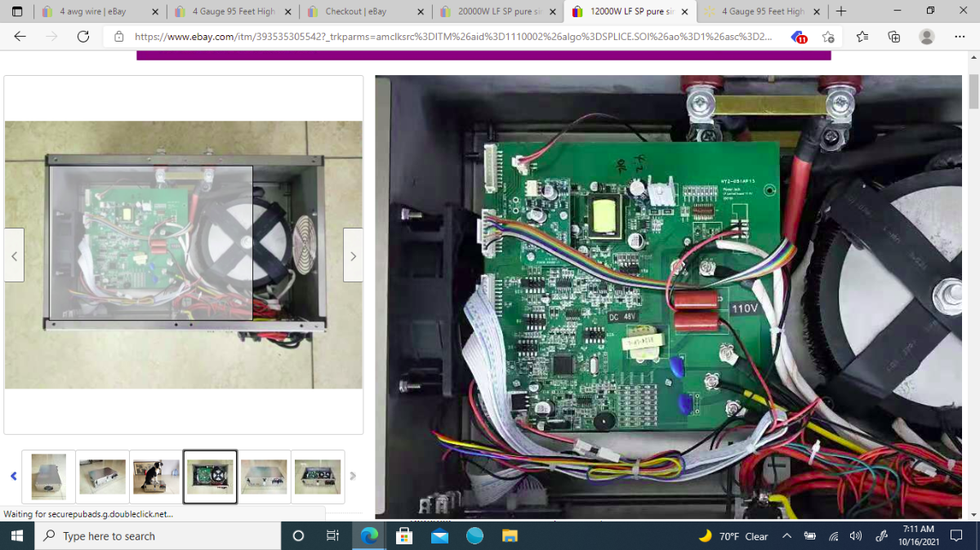Screen dimensions: 980x550
Task: Open the Collections panel
Action: (894, 37)
